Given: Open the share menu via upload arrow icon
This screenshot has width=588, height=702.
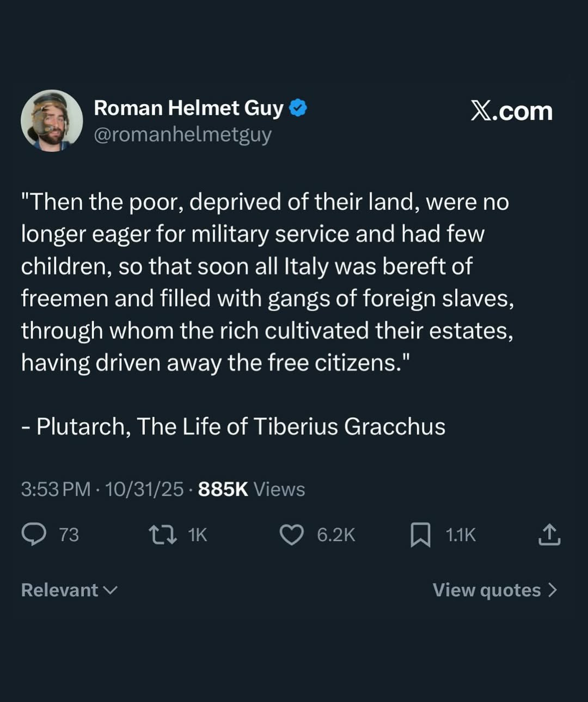Looking at the screenshot, I should (549, 534).
